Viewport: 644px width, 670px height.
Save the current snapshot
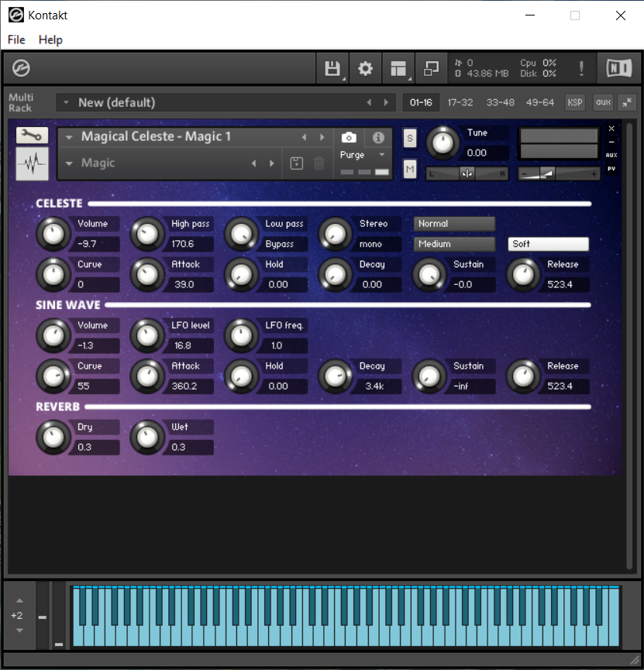(x=296, y=163)
